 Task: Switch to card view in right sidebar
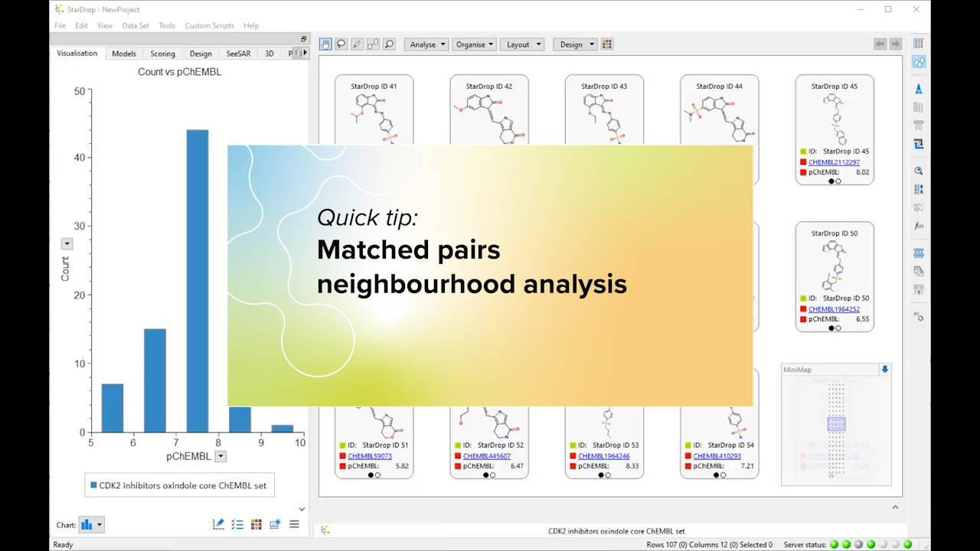[919, 62]
